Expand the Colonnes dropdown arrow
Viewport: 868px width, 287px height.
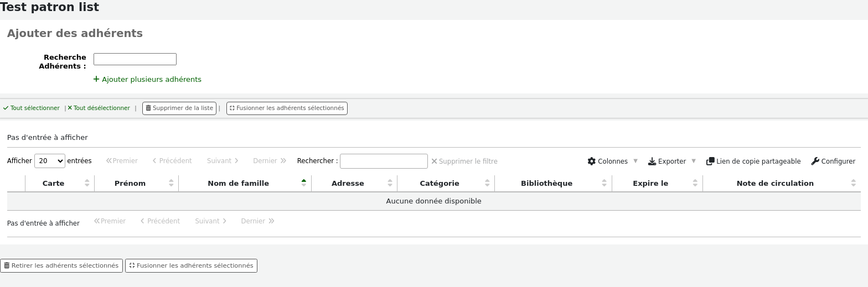[635, 161]
